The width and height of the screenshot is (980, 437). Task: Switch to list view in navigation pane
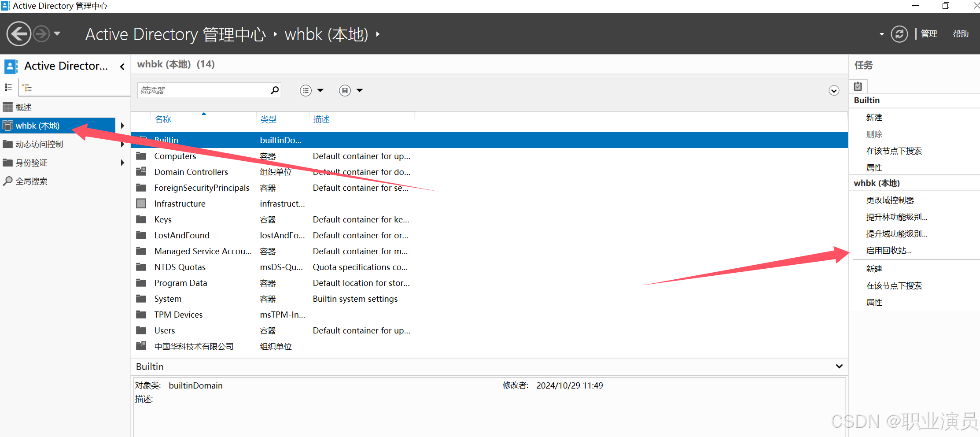pyautogui.click(x=8, y=87)
